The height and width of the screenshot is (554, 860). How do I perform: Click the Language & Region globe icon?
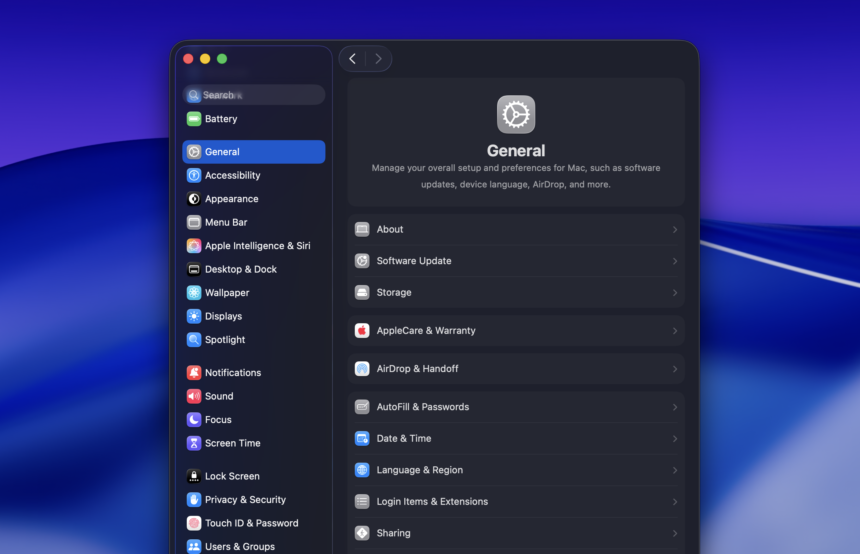click(362, 470)
